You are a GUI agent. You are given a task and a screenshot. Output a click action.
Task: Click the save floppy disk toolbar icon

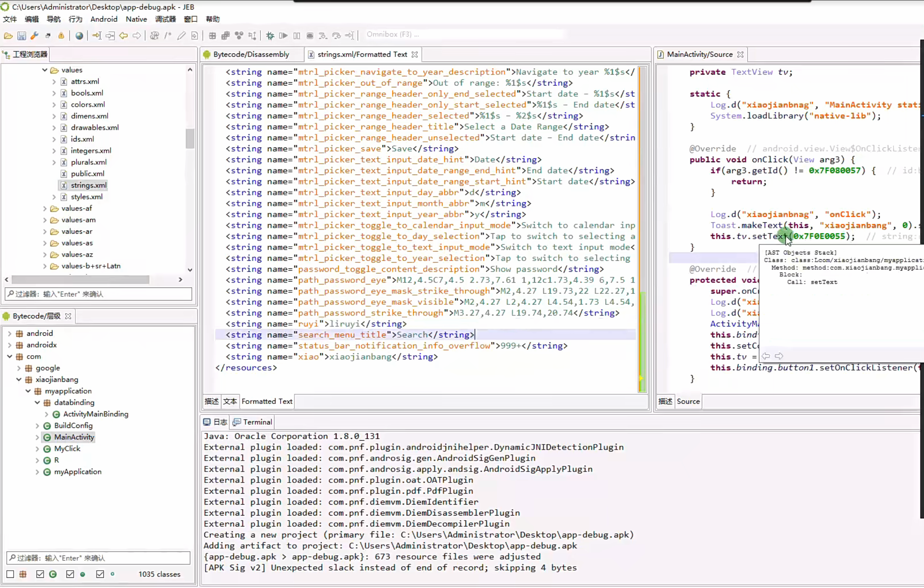21,36
